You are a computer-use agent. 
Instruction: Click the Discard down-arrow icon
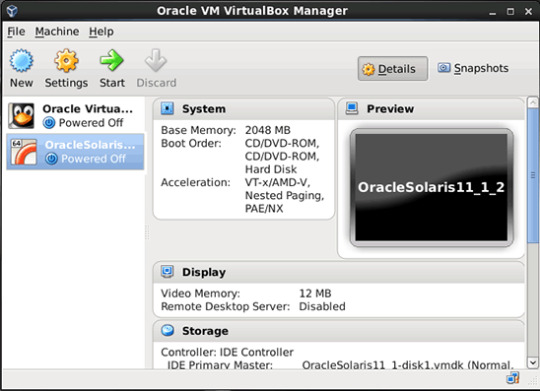coord(156,61)
